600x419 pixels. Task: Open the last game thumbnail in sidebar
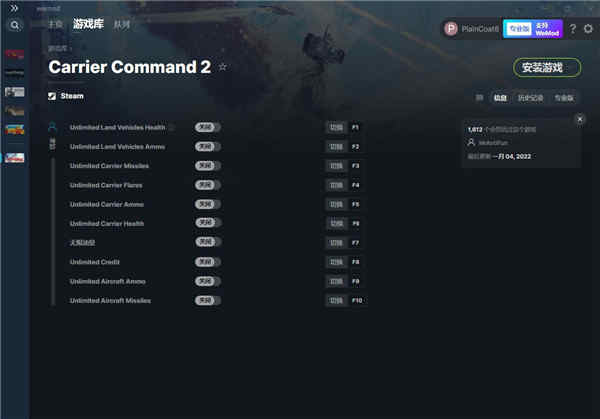pyautogui.click(x=15, y=158)
